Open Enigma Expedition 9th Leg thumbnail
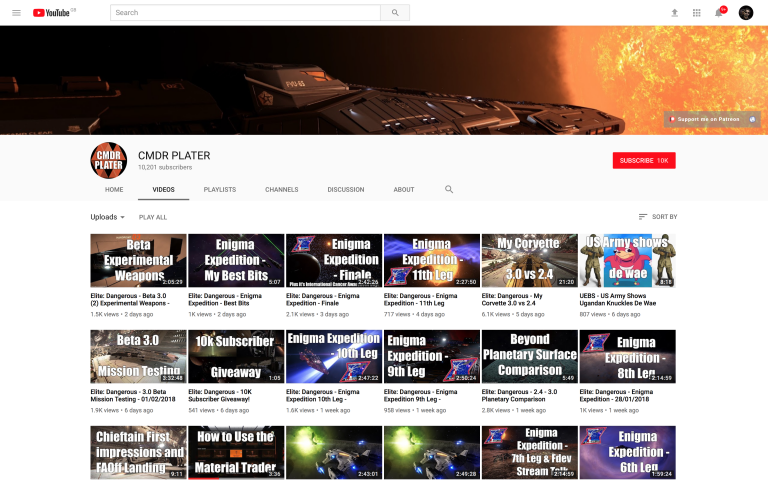 [432, 357]
